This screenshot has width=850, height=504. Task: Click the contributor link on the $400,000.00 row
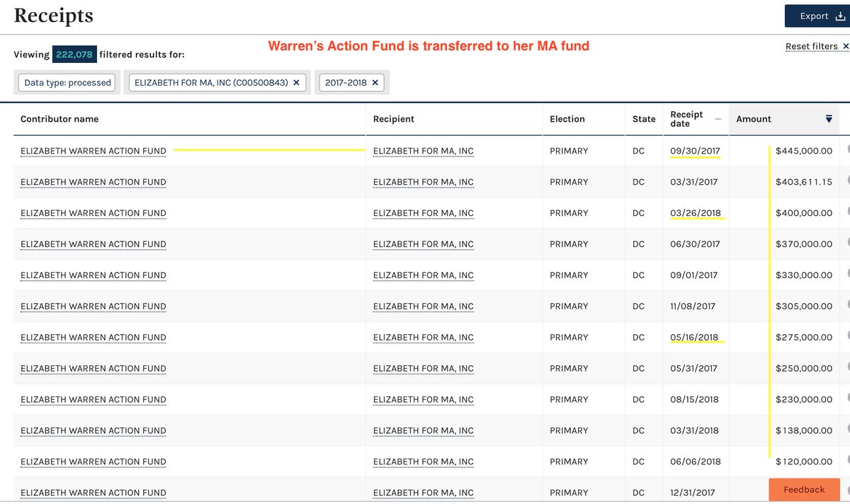pos(93,213)
